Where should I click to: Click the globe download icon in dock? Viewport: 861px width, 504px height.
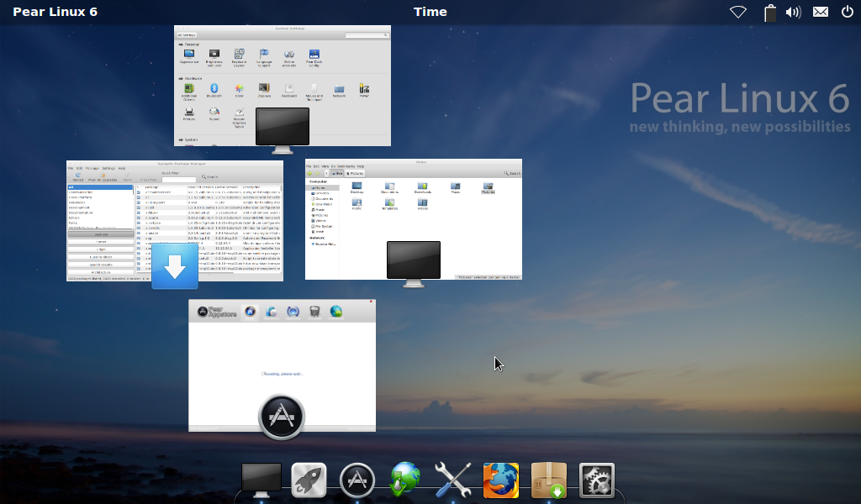tap(405, 479)
